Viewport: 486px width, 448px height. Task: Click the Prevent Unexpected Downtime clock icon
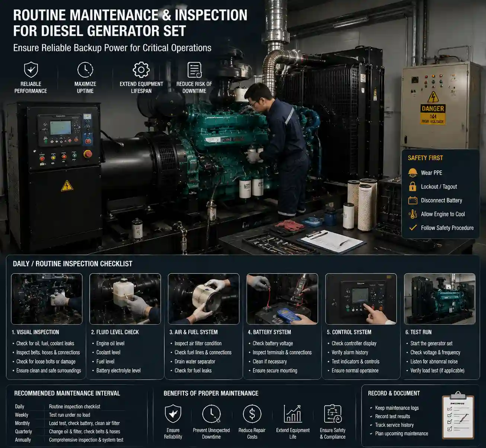coord(211,414)
